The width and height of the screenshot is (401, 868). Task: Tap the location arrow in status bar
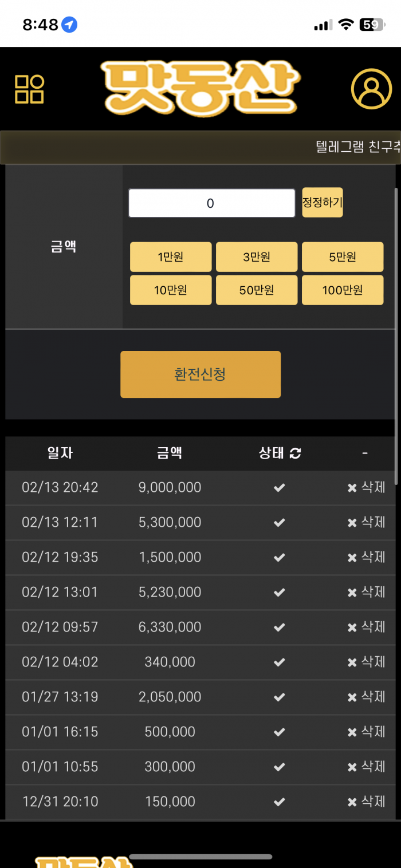coord(69,25)
